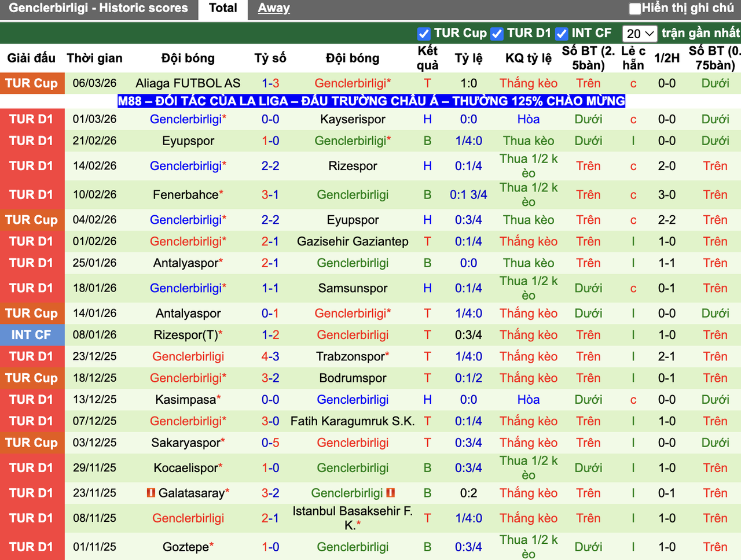The width and height of the screenshot is (741, 560).
Task: Select the Total tab
Action: tap(223, 8)
